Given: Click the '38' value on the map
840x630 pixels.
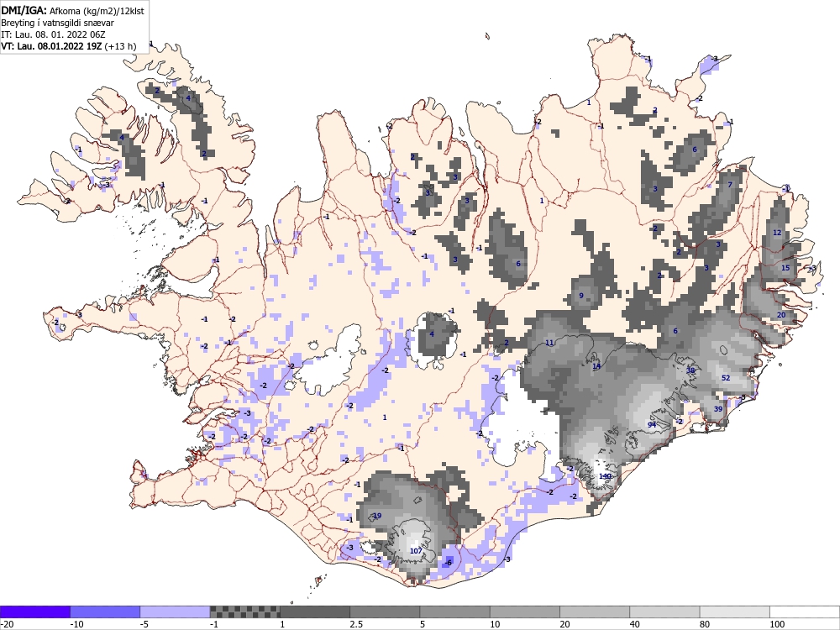Looking at the screenshot, I should (690, 370).
